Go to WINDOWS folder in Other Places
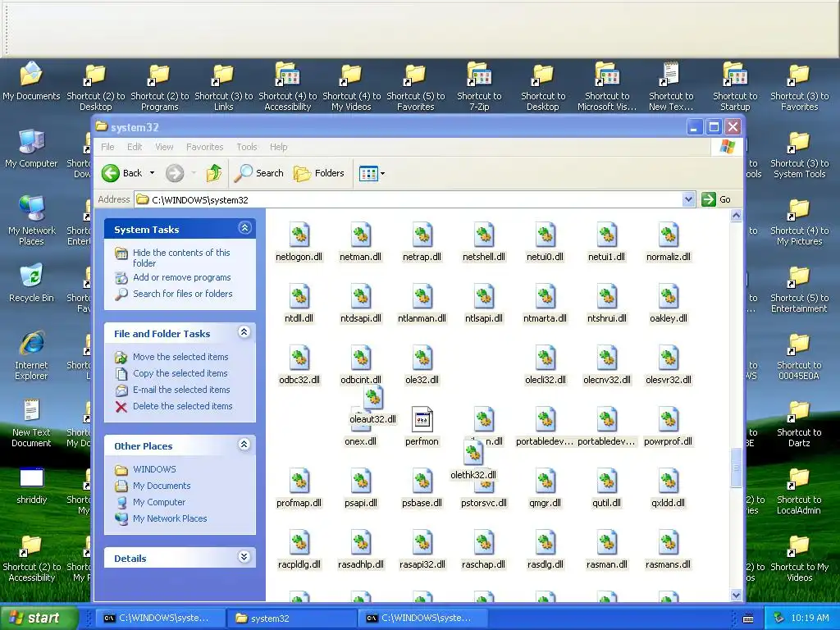Image resolution: width=840 pixels, height=630 pixels. (x=154, y=469)
